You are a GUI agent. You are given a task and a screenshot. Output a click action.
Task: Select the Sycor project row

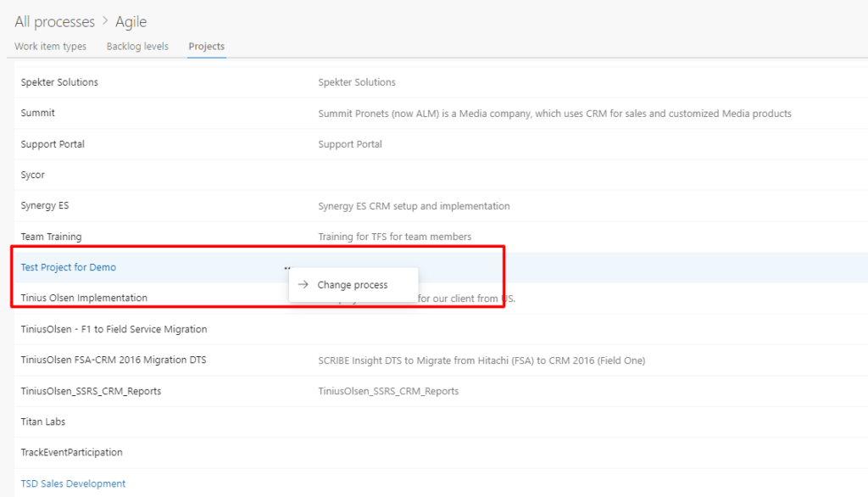(441, 175)
